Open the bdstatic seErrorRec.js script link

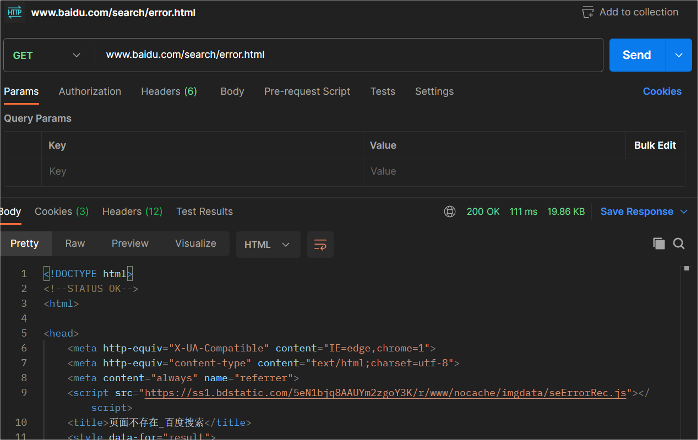coord(386,393)
